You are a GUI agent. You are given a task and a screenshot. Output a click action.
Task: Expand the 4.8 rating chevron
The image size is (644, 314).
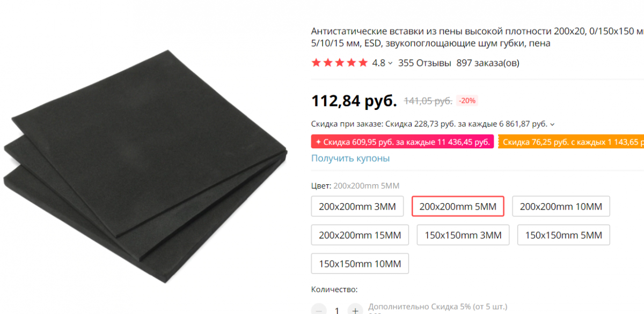(x=390, y=63)
